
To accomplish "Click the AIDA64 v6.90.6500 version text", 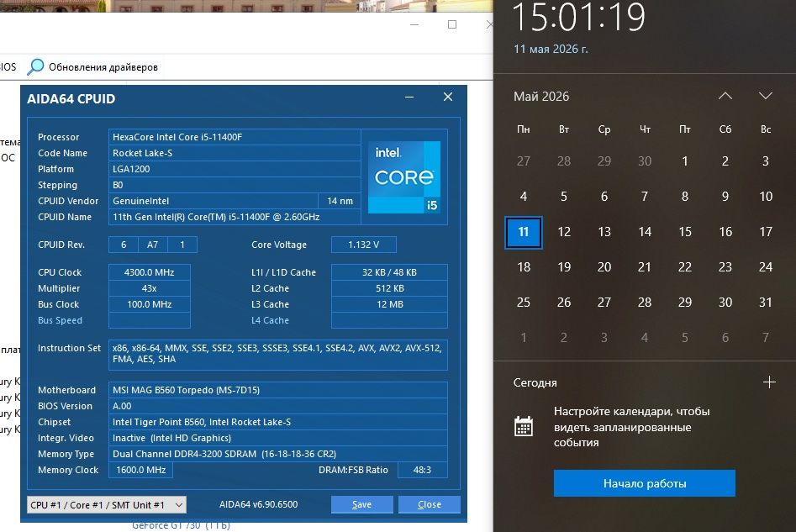I will click(258, 504).
